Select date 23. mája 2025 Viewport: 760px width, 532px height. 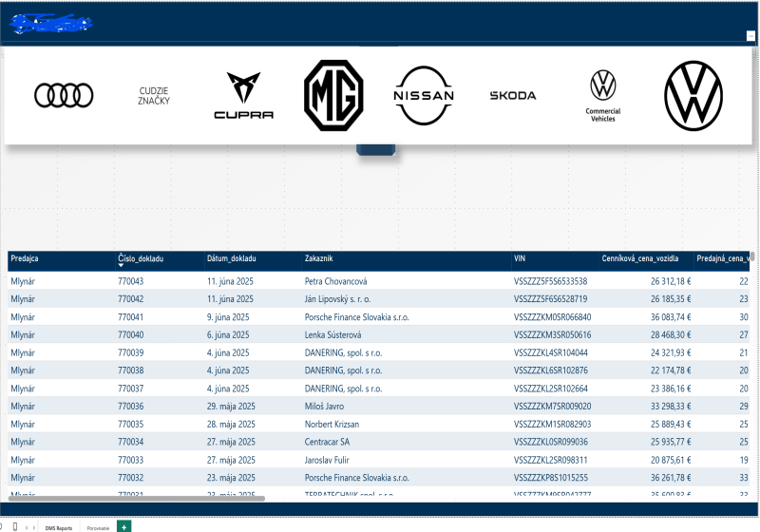[231, 478]
